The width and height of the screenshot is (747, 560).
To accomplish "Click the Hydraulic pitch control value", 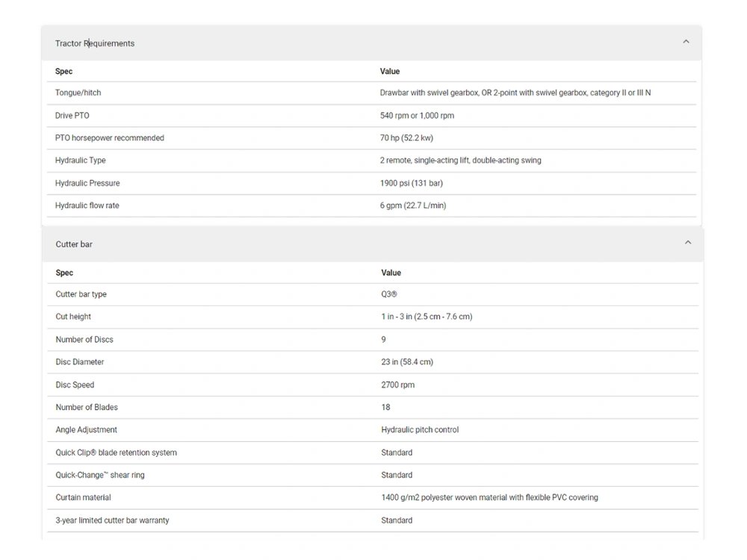I will (420, 430).
